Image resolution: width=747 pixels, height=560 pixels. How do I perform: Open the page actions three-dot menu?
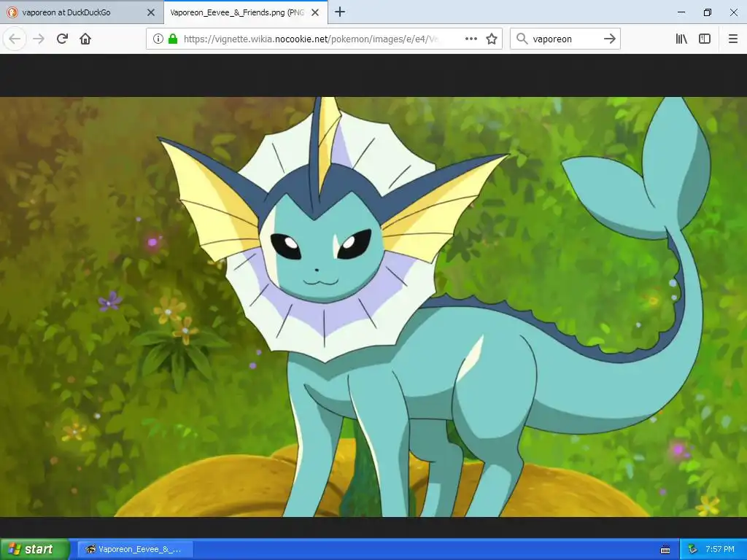click(x=471, y=39)
